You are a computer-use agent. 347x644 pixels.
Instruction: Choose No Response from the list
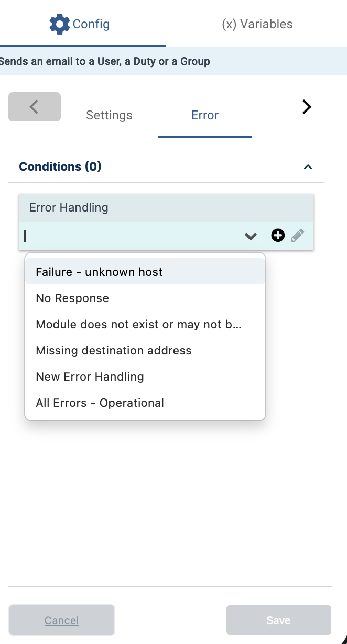[x=72, y=298]
